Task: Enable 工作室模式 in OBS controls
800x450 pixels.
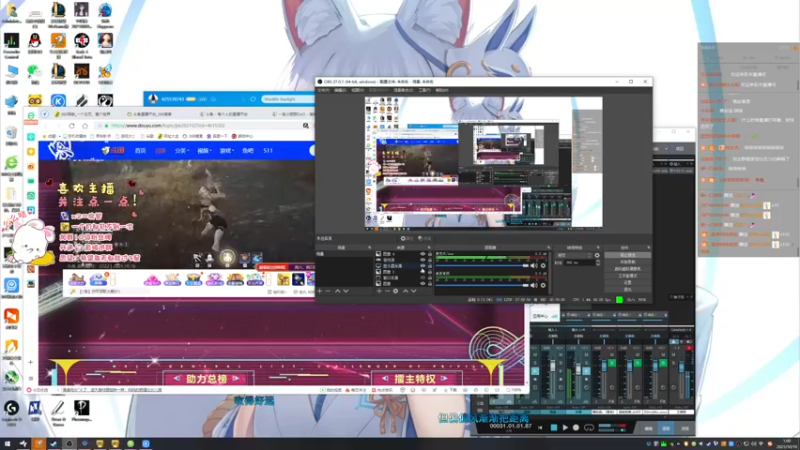Action: click(627, 276)
